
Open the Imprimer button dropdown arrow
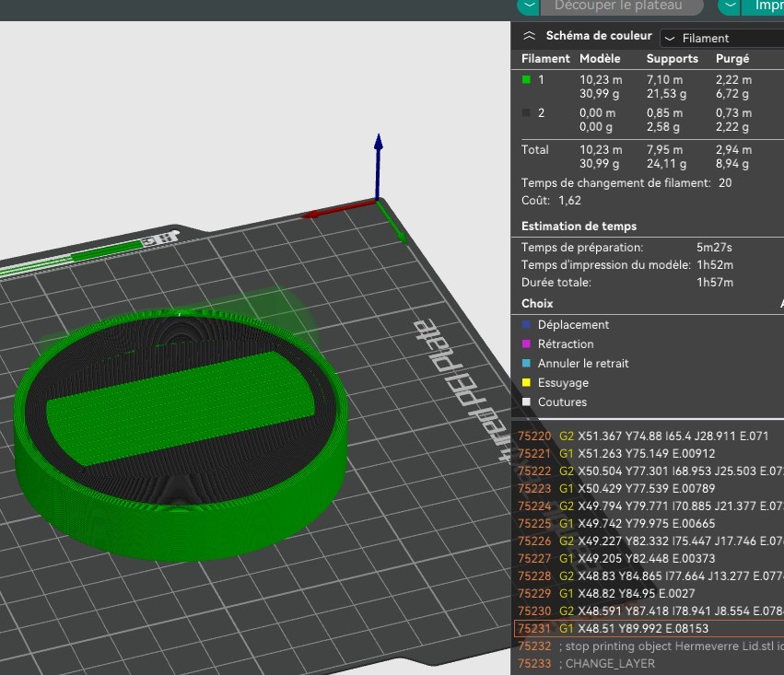coord(729,6)
